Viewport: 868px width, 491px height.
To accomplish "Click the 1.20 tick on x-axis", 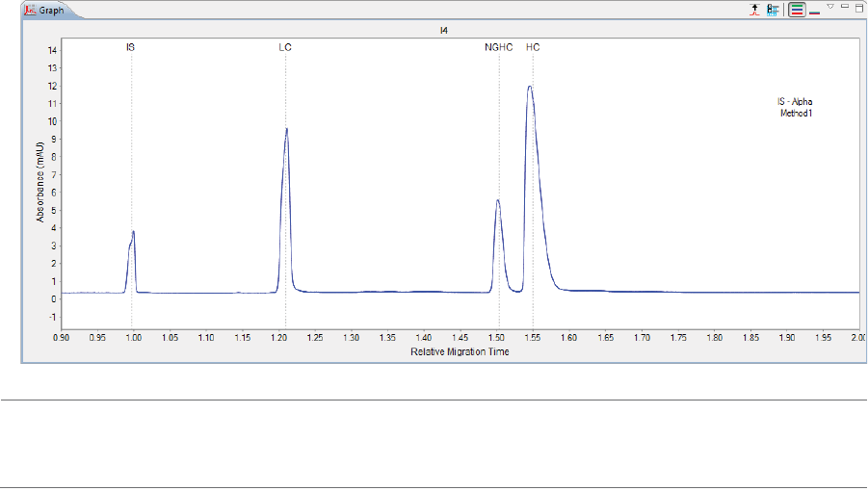I will tap(278, 337).
